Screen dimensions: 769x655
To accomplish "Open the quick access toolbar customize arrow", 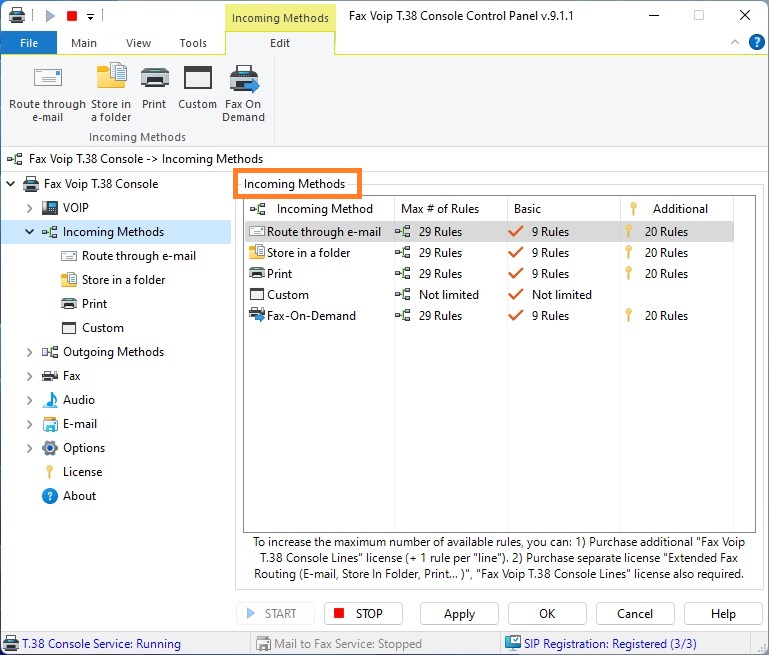I will coord(90,16).
